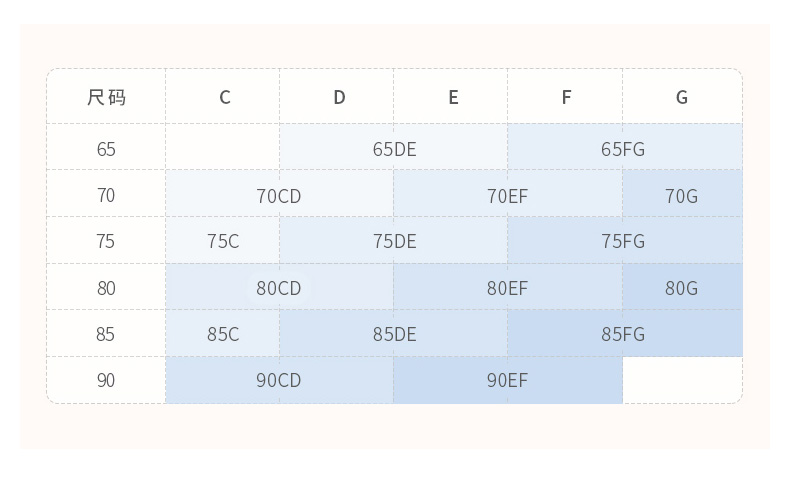Choose the 70G size cell
The width and height of the screenshot is (790, 477).
[682, 196]
